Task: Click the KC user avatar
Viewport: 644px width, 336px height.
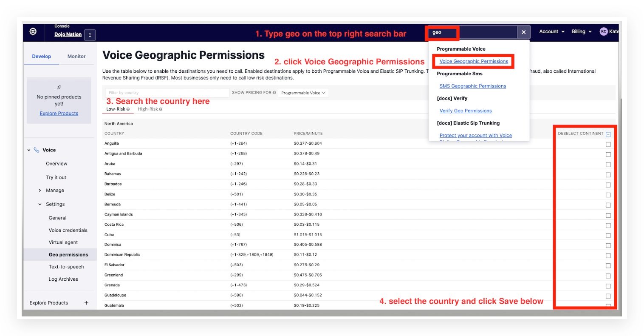Action: (603, 31)
